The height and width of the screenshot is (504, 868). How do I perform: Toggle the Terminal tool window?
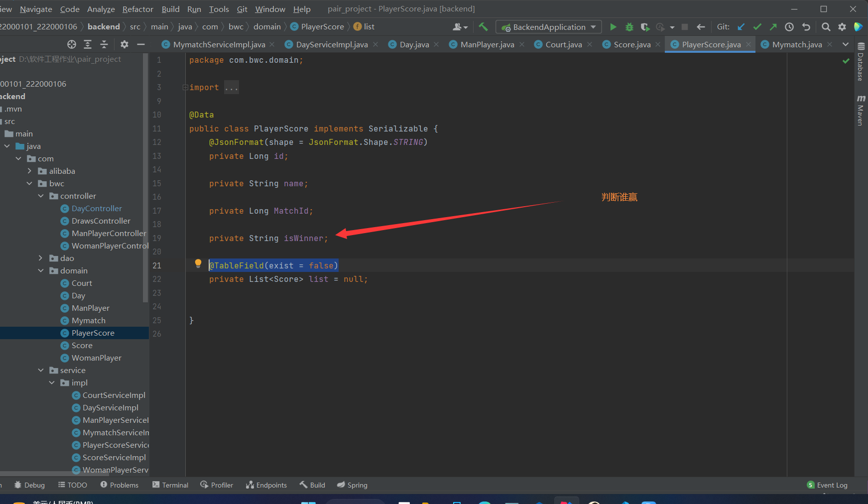tap(170, 485)
